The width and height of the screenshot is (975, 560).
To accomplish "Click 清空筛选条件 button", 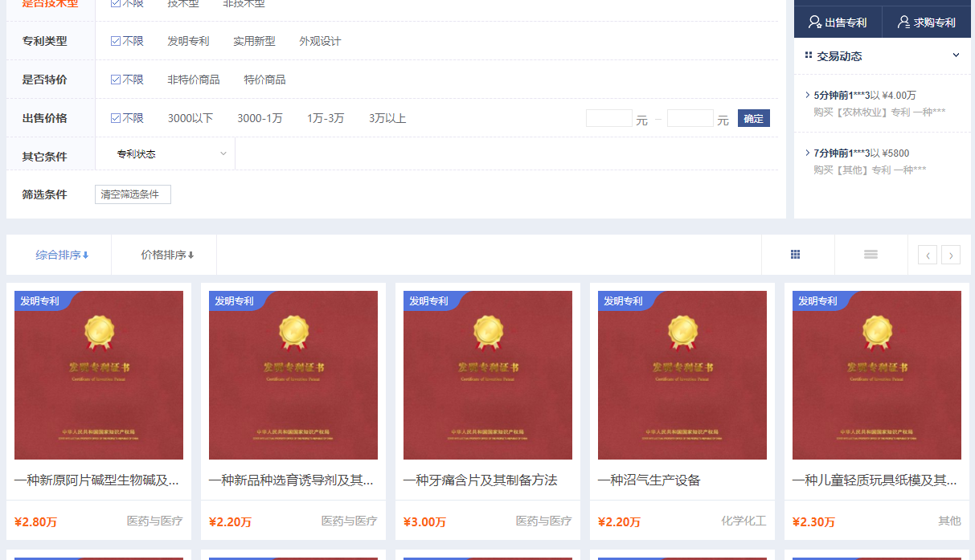I will pyautogui.click(x=133, y=194).
